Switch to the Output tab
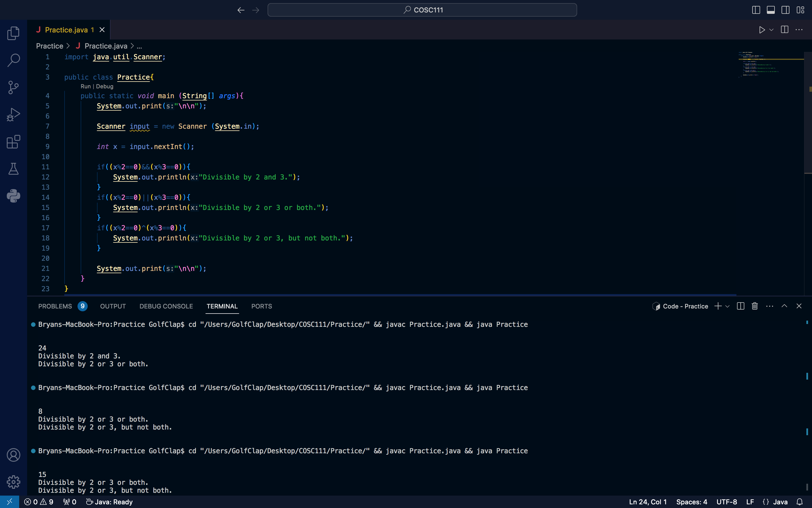812x508 pixels. [x=113, y=306]
